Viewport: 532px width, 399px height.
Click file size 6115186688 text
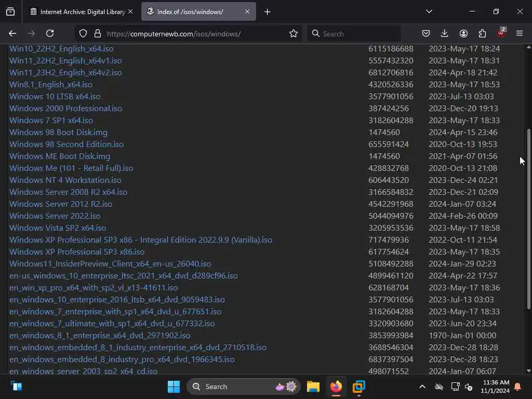tap(391, 48)
